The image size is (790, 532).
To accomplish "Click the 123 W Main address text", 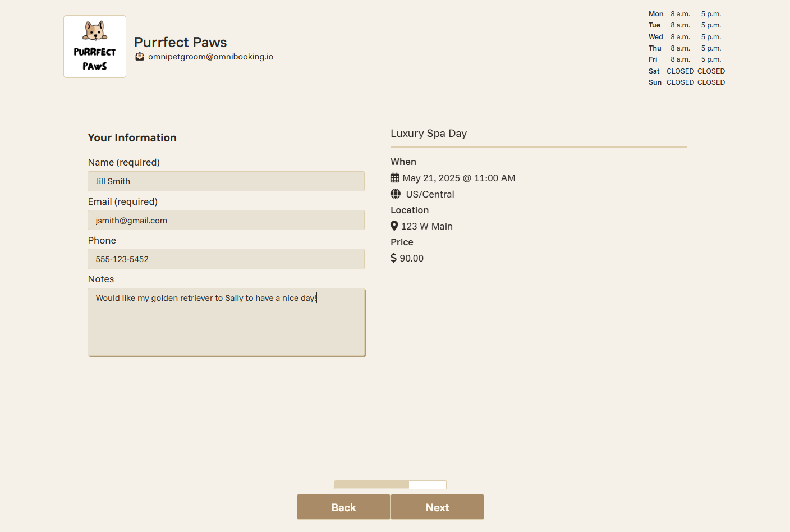I will point(427,226).
